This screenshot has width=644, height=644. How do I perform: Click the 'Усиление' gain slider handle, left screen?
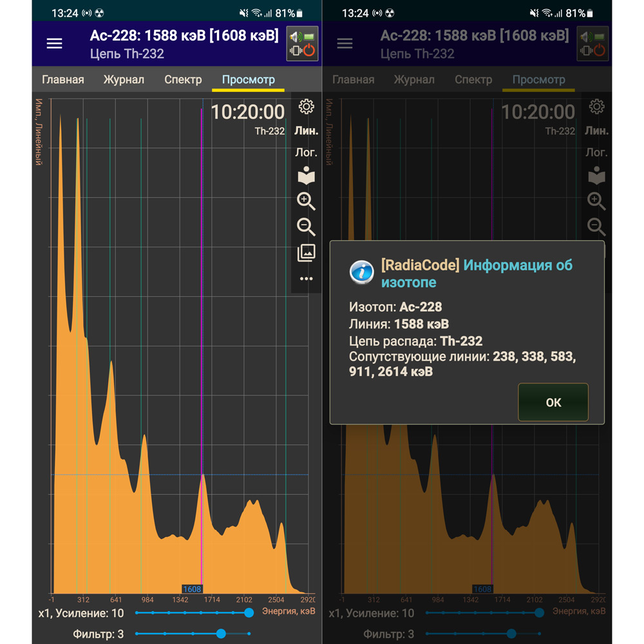[249, 613]
